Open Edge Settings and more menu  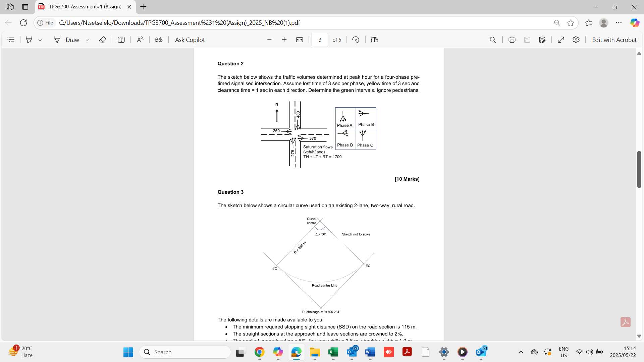click(x=619, y=22)
